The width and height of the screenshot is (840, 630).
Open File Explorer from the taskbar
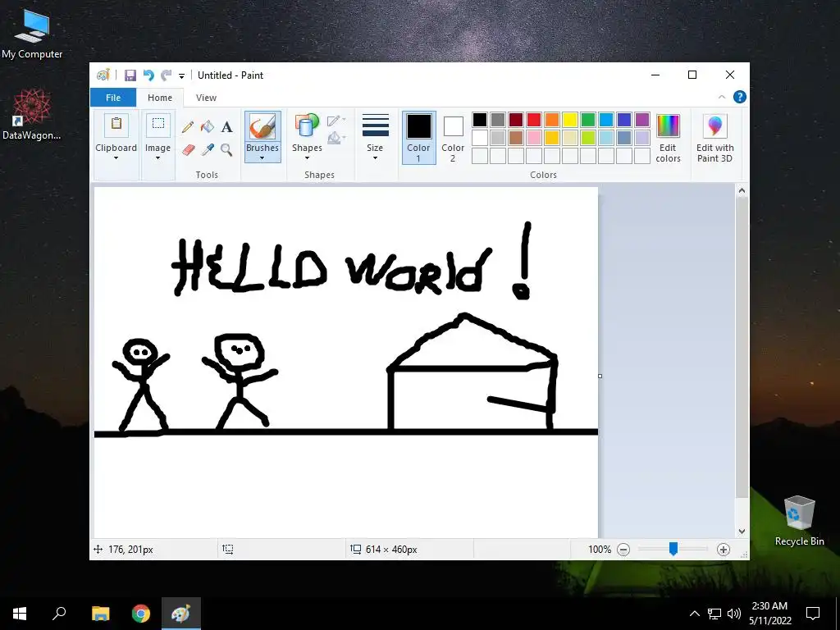coord(100,614)
